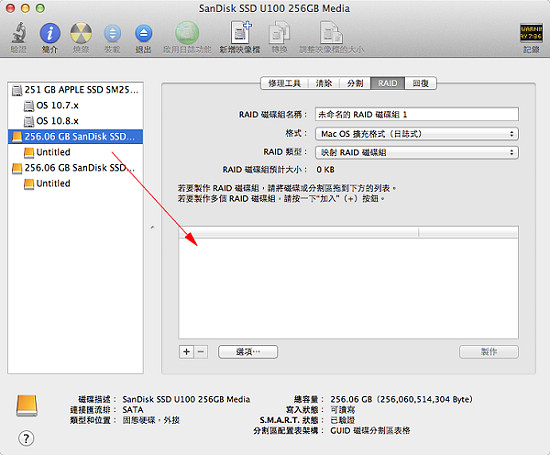Click the RAID list column header

tap(348, 232)
